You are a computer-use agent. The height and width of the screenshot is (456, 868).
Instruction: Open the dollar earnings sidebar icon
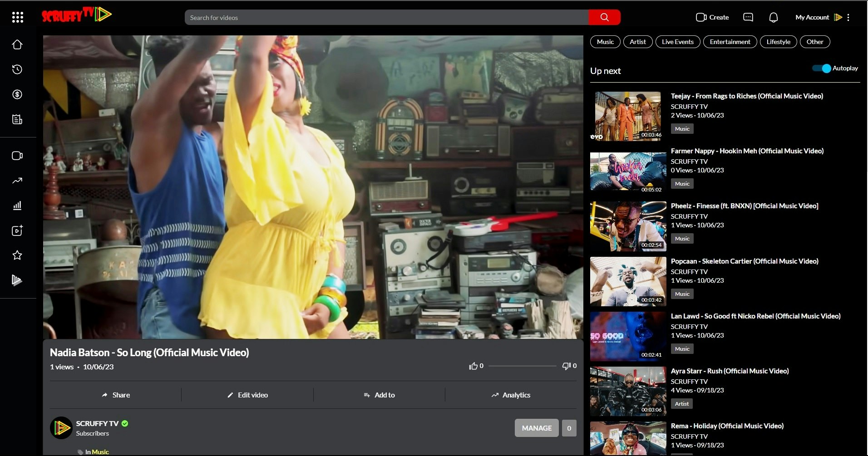pos(17,94)
